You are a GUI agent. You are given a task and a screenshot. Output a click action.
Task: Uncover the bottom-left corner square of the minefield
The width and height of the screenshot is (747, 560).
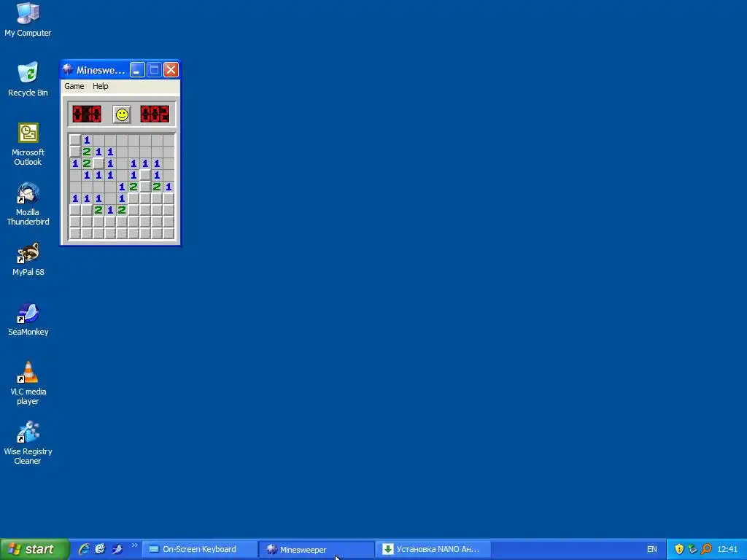75,233
